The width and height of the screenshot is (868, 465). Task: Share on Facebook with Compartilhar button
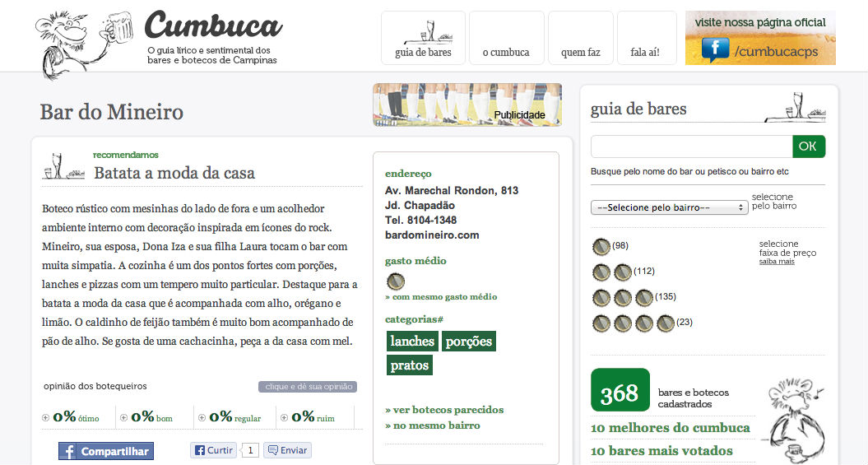pos(106,451)
